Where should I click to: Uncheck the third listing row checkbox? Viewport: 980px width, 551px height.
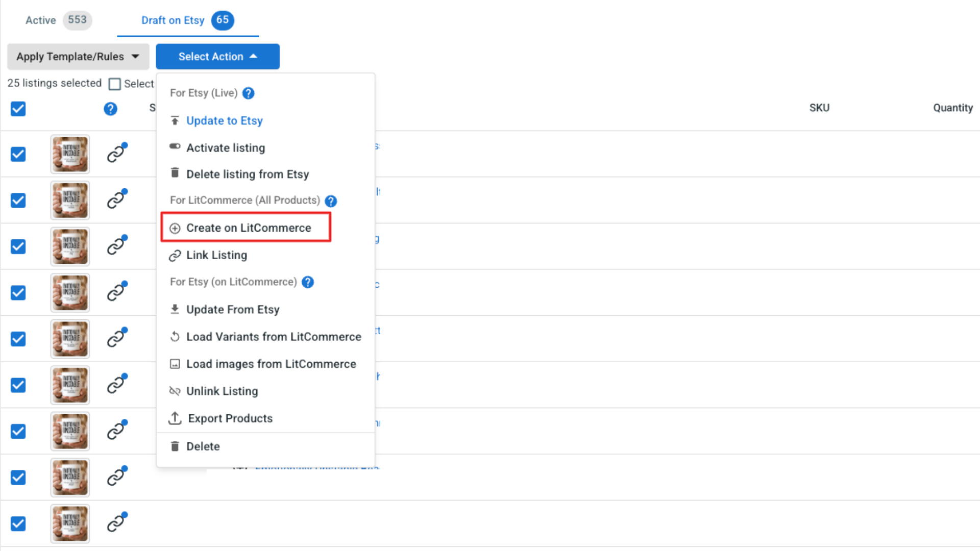[x=18, y=246]
